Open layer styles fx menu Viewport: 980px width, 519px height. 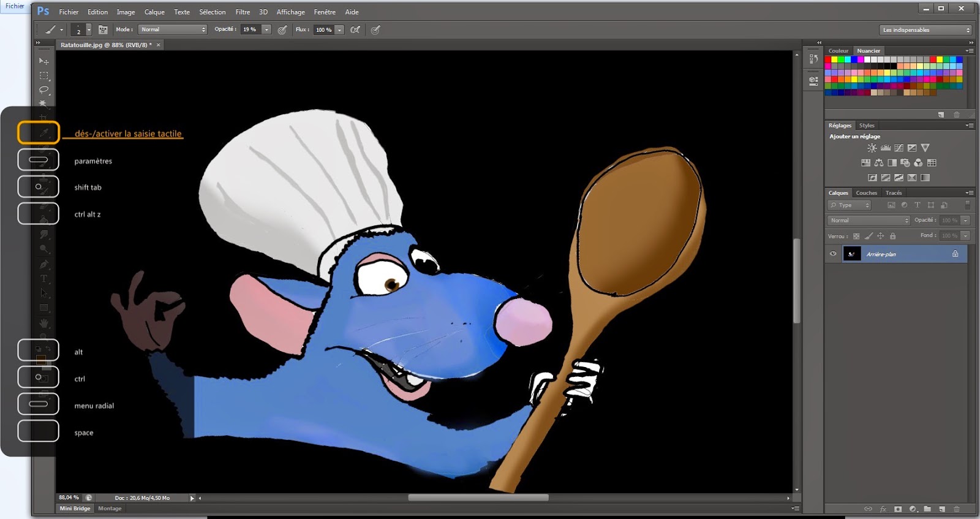point(883,509)
